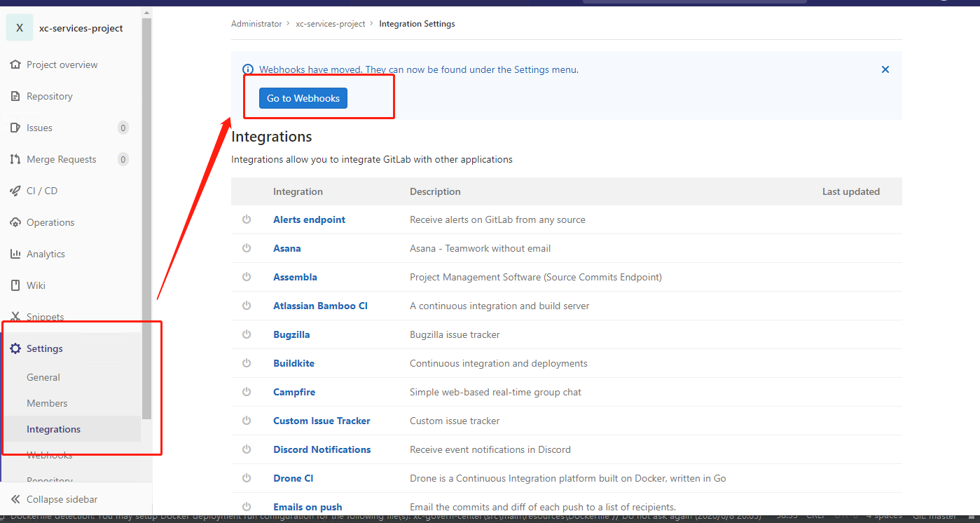This screenshot has height=523, width=980.
Task: Open the Wiki sidebar item
Action: [36, 285]
